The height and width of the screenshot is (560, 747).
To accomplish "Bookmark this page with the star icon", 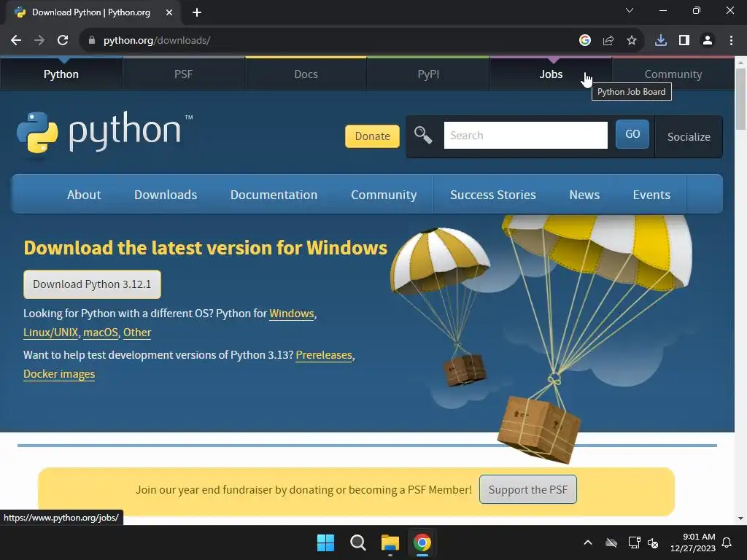I will [632, 41].
